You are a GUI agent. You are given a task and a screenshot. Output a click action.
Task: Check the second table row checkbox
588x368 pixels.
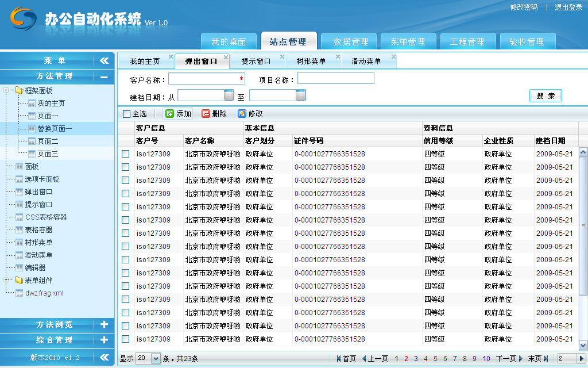pos(126,167)
